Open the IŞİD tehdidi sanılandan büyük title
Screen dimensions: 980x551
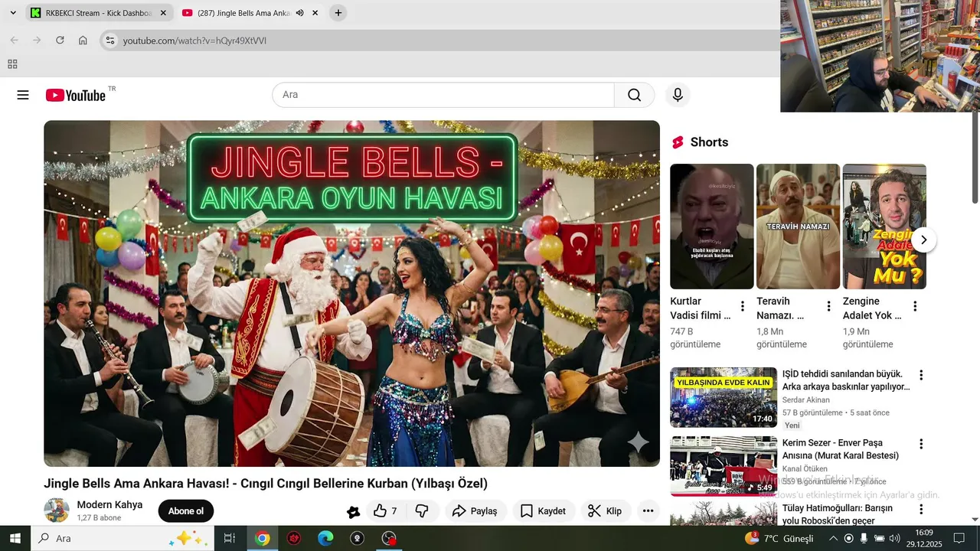pos(846,380)
